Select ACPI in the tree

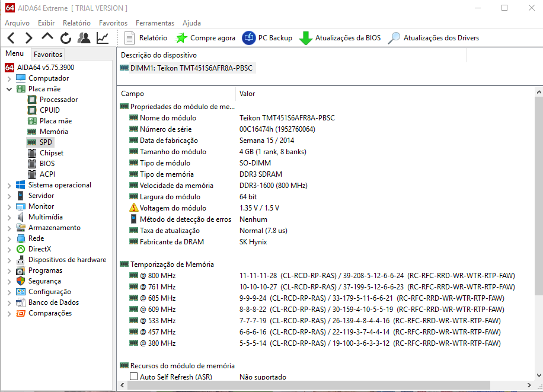pyautogui.click(x=47, y=174)
